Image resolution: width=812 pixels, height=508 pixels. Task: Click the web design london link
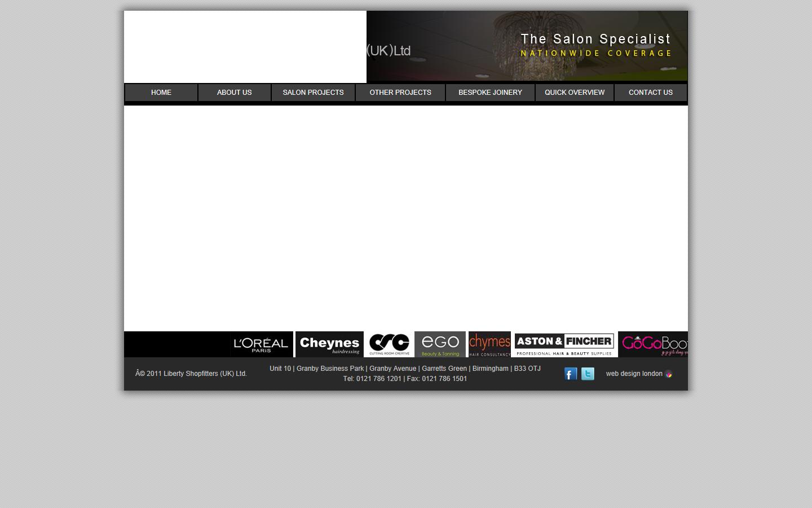click(634, 374)
